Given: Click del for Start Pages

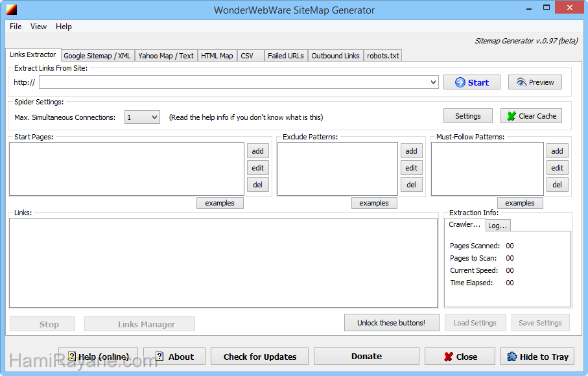Looking at the screenshot, I should tap(257, 185).
